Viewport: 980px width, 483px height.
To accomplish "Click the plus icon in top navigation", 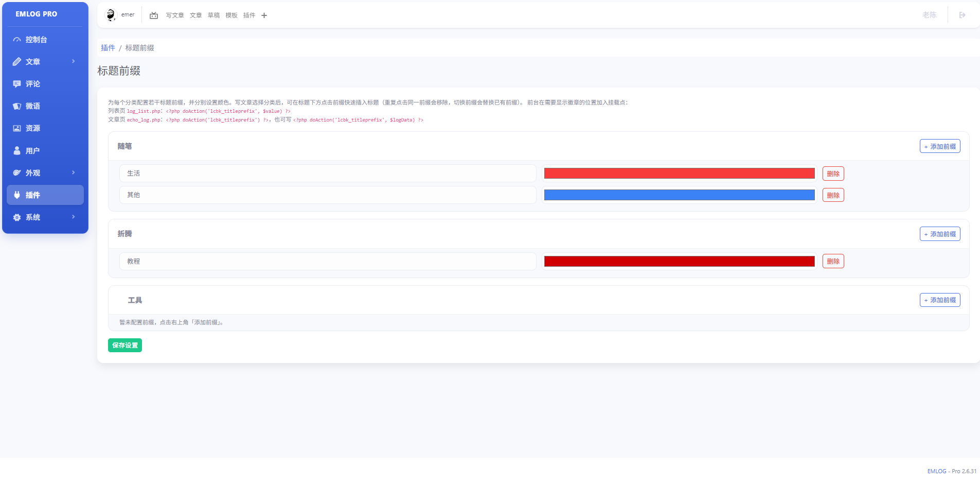I will (x=264, y=15).
